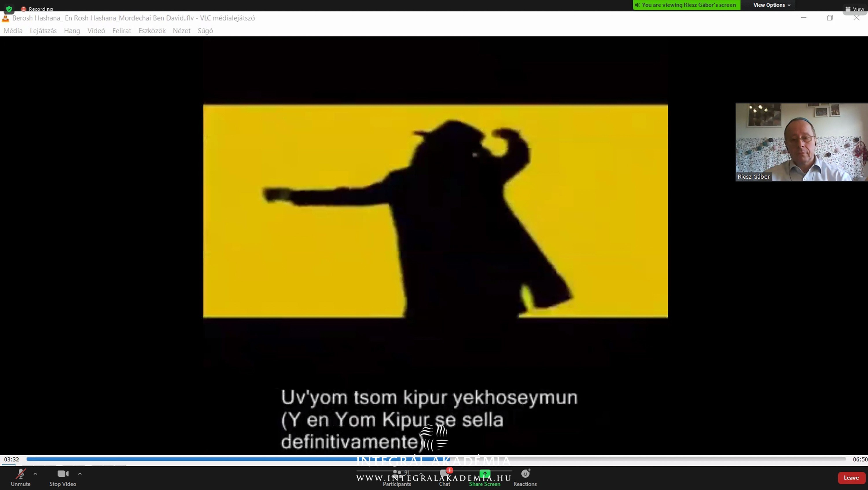
Task: Stop Video camera button
Action: (x=63, y=478)
